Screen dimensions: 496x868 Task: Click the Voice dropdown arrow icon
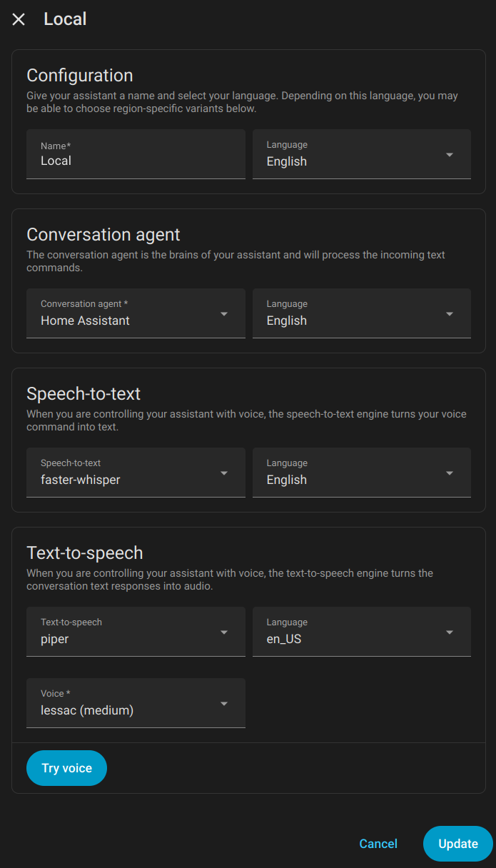pyautogui.click(x=224, y=704)
